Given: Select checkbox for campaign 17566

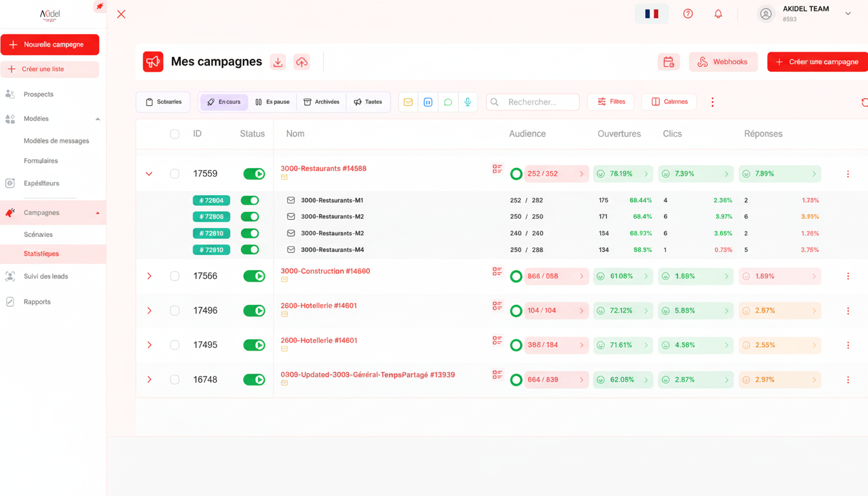Looking at the screenshot, I should click(174, 276).
